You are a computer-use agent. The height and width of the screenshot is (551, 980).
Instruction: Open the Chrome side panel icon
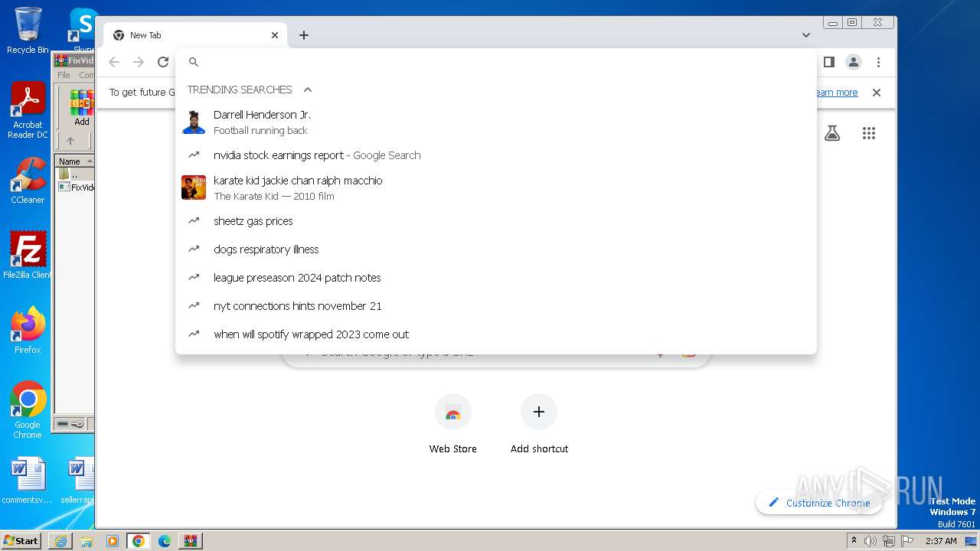[828, 62]
